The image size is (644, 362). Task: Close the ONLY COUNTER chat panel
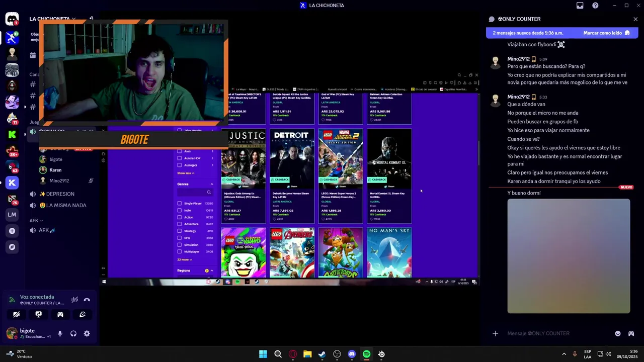(x=635, y=19)
